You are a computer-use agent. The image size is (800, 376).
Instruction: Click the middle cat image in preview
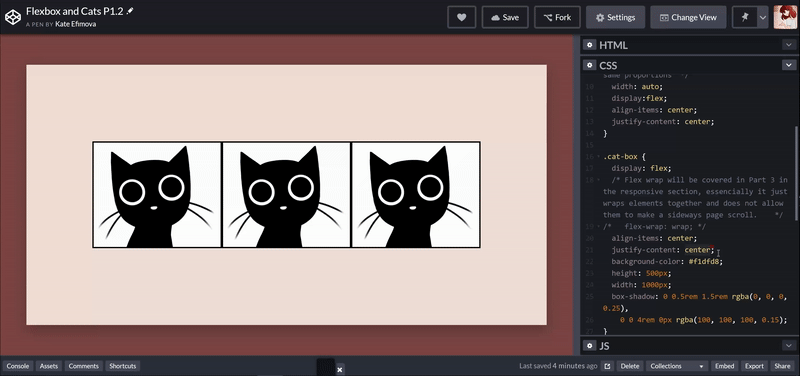tap(287, 195)
